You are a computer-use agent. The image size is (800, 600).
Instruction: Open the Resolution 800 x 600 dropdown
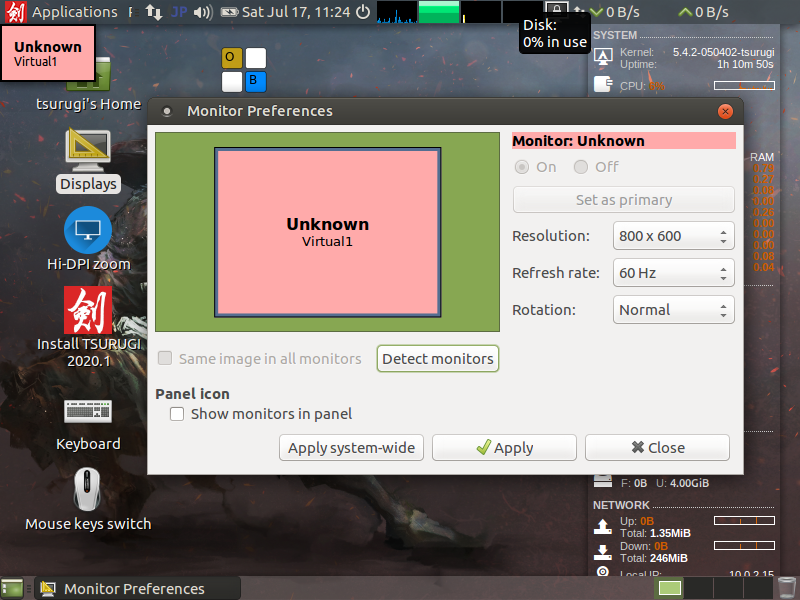(x=673, y=236)
